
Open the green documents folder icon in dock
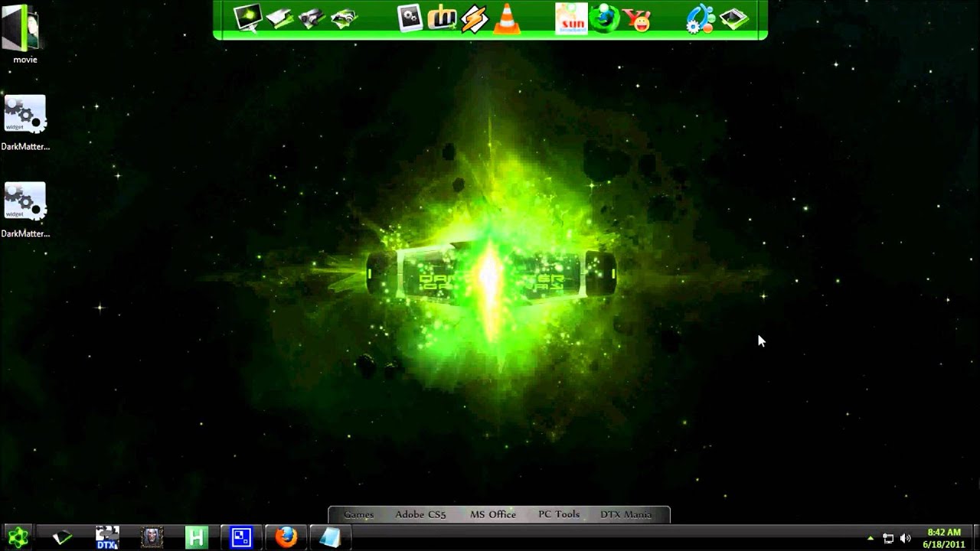(x=280, y=18)
